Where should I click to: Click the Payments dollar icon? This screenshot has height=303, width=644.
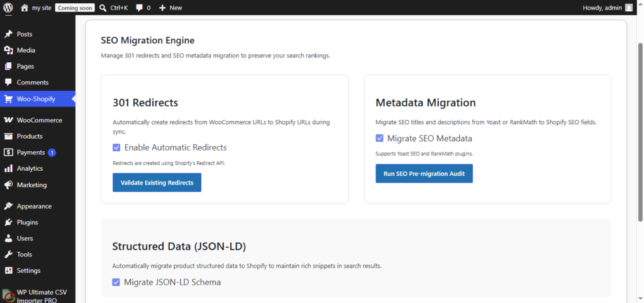click(x=8, y=152)
